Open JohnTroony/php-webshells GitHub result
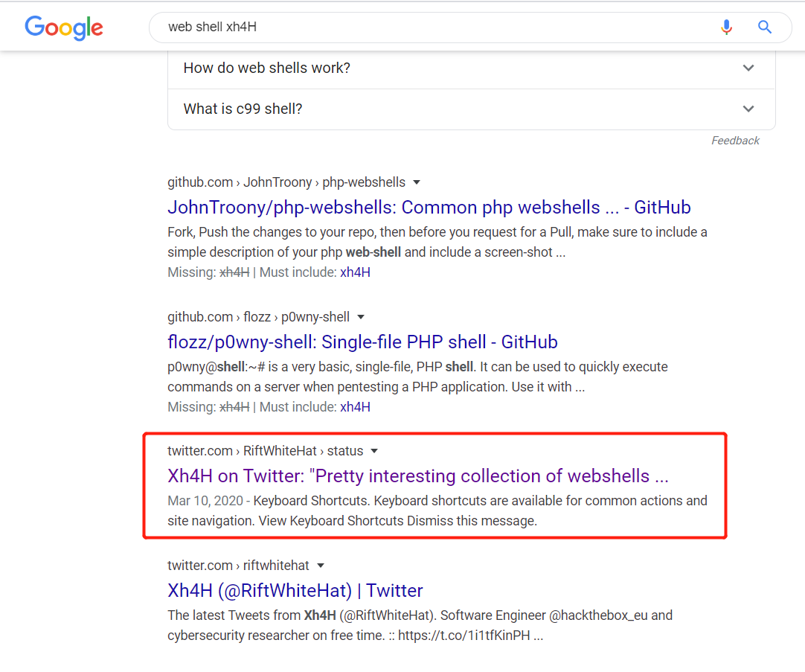Viewport: 805px width, 672px height. [x=429, y=208]
